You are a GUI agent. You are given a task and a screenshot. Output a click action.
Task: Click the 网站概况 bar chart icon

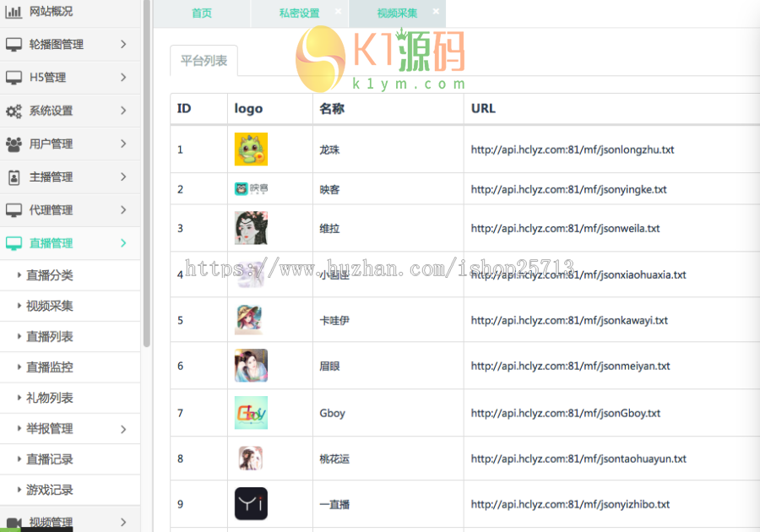tap(14, 11)
